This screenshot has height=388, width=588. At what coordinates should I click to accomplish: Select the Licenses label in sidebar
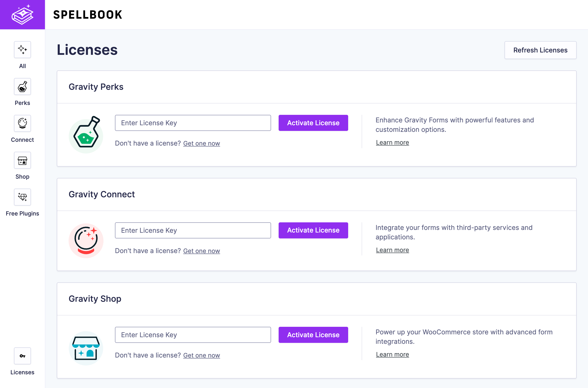click(22, 372)
